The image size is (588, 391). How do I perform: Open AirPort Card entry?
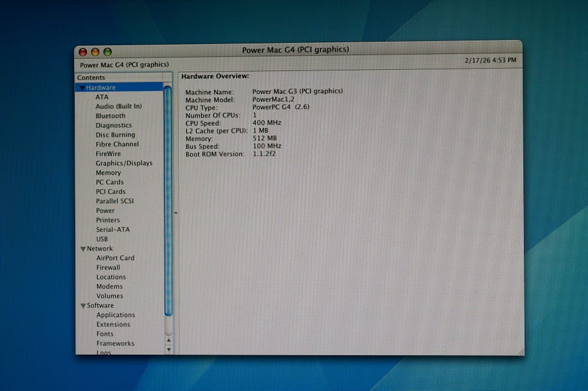pyautogui.click(x=115, y=258)
